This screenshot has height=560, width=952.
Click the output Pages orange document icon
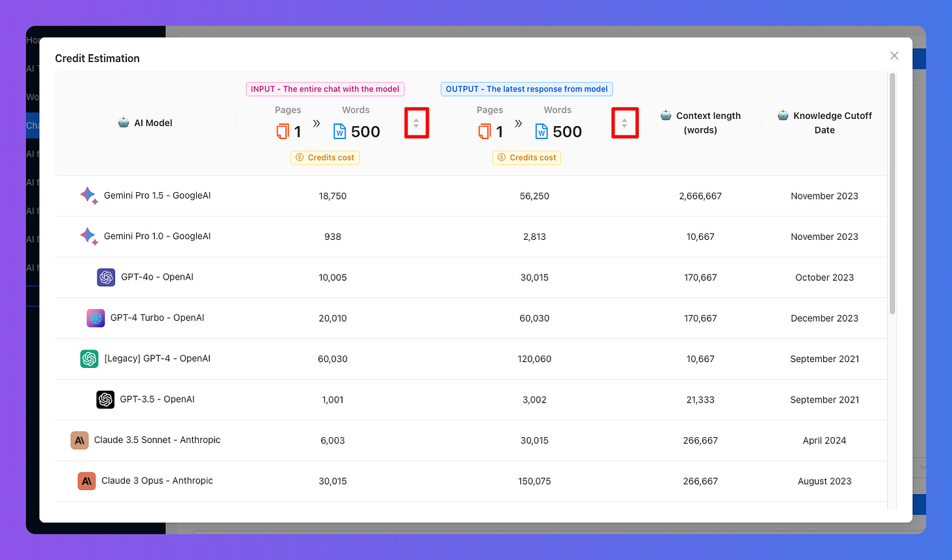coord(484,131)
